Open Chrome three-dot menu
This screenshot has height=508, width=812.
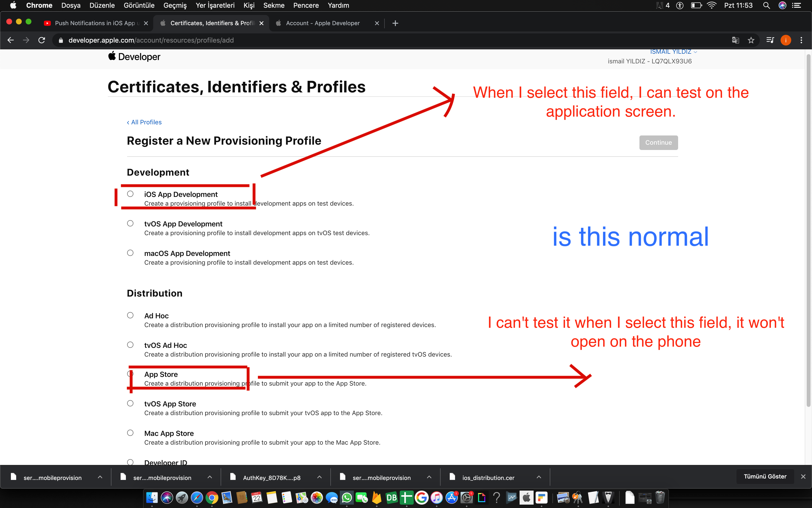click(x=801, y=40)
